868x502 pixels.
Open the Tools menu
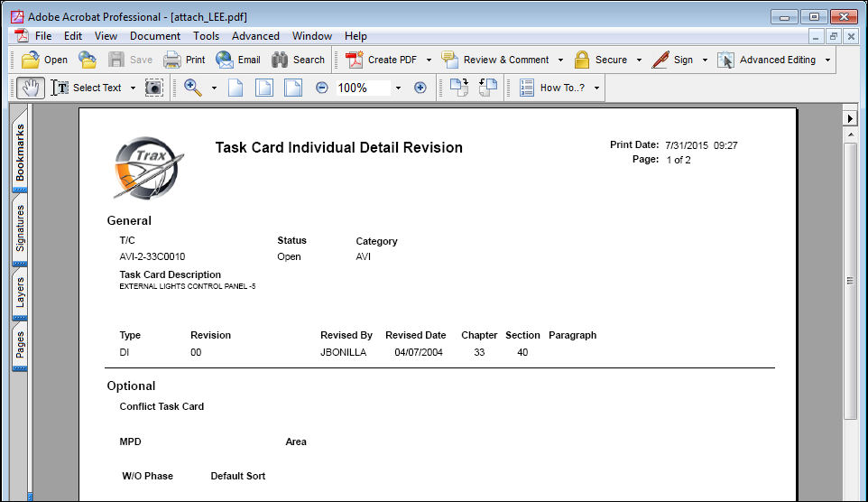click(x=206, y=36)
